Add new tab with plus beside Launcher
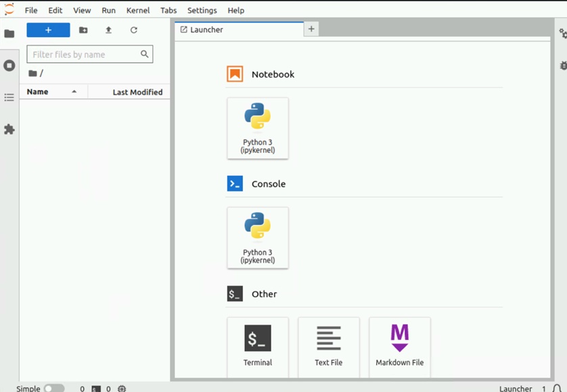567x392 pixels. click(311, 29)
